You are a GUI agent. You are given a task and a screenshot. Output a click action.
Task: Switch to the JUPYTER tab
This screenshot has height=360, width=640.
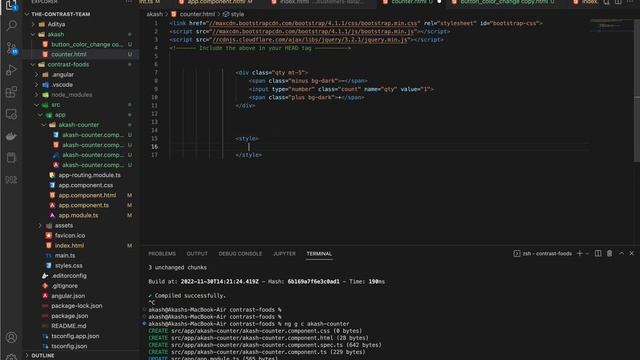coord(284,254)
